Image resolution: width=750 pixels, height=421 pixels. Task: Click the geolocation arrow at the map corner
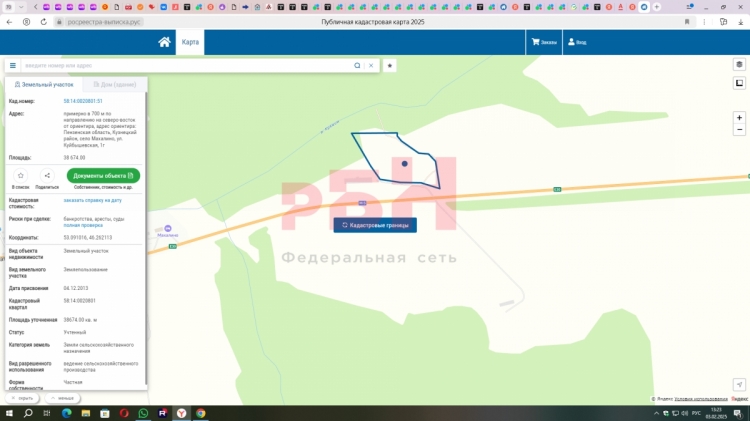739,384
